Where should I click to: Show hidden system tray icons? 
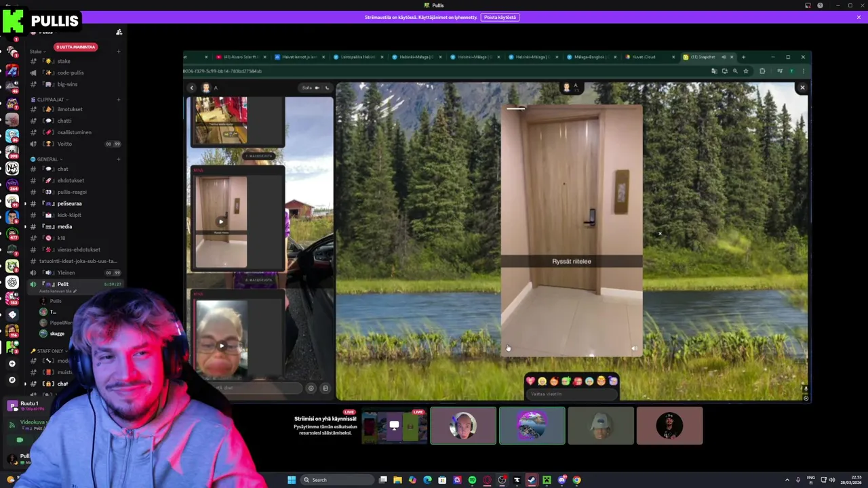click(787, 480)
